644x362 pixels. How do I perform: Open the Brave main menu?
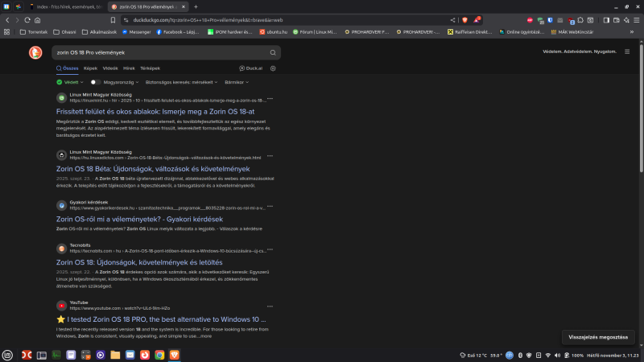coord(637,19)
